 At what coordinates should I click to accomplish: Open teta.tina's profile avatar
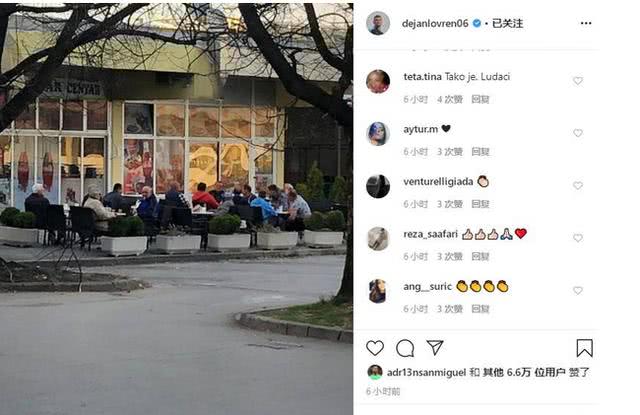[x=378, y=81]
